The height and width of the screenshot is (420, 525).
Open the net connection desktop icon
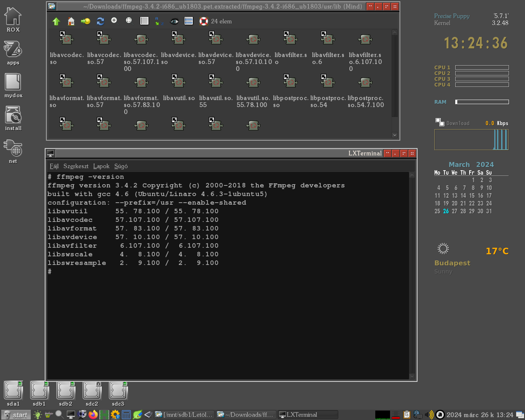point(13,151)
